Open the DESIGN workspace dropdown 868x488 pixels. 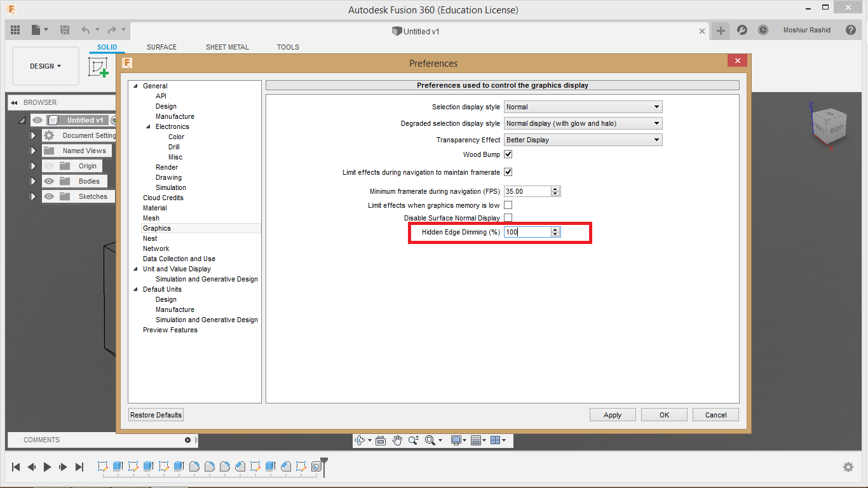point(46,66)
